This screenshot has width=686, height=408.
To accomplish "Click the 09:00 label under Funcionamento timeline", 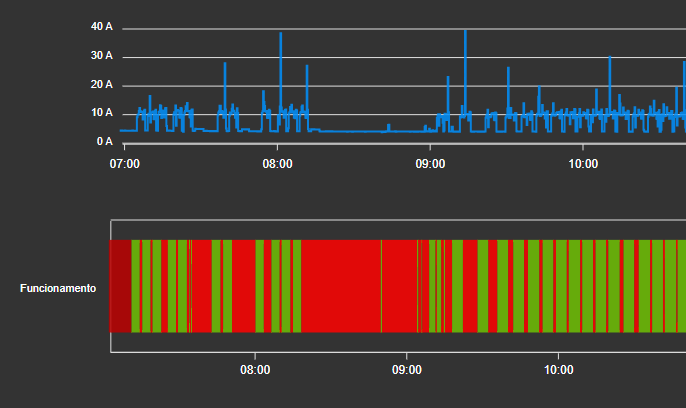I will 407,370.
